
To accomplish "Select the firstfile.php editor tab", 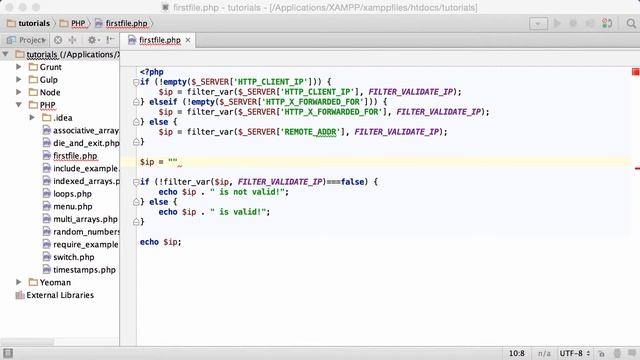I will point(159,40).
